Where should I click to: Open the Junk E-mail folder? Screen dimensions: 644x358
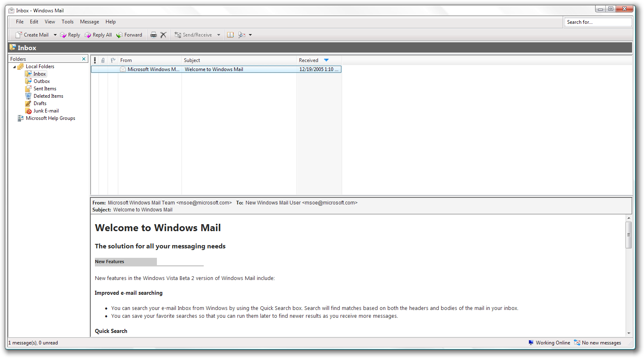pyautogui.click(x=46, y=111)
